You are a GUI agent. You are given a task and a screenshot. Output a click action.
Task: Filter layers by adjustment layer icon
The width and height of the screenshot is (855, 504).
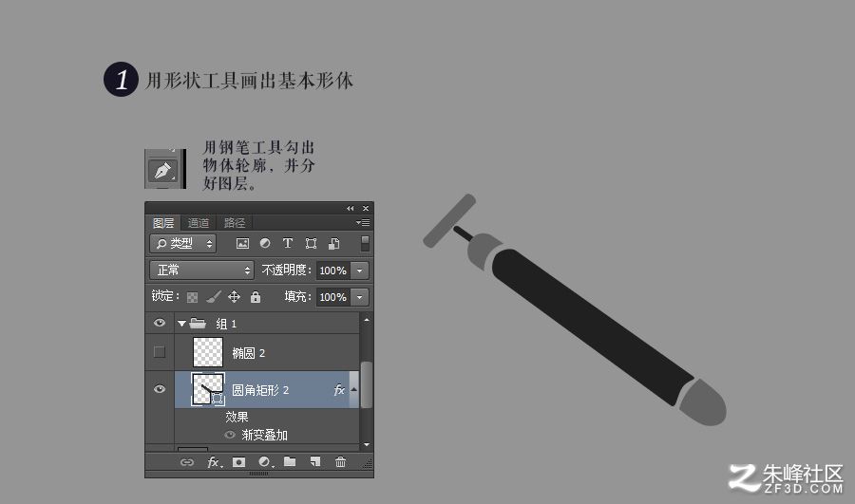(265, 243)
